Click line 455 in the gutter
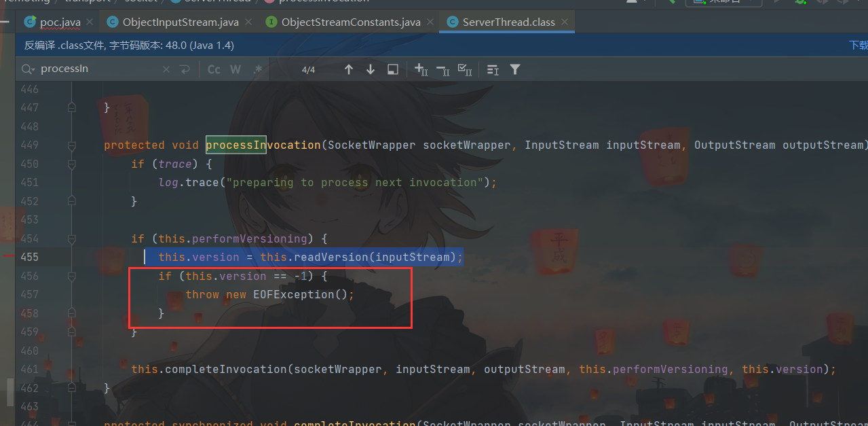This screenshot has width=868, height=426. [x=29, y=257]
